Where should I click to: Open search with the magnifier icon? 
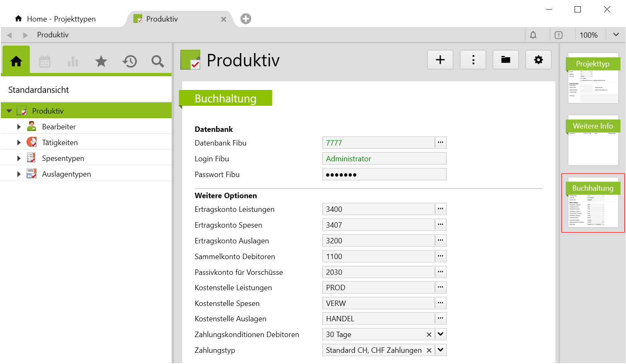[x=158, y=62]
